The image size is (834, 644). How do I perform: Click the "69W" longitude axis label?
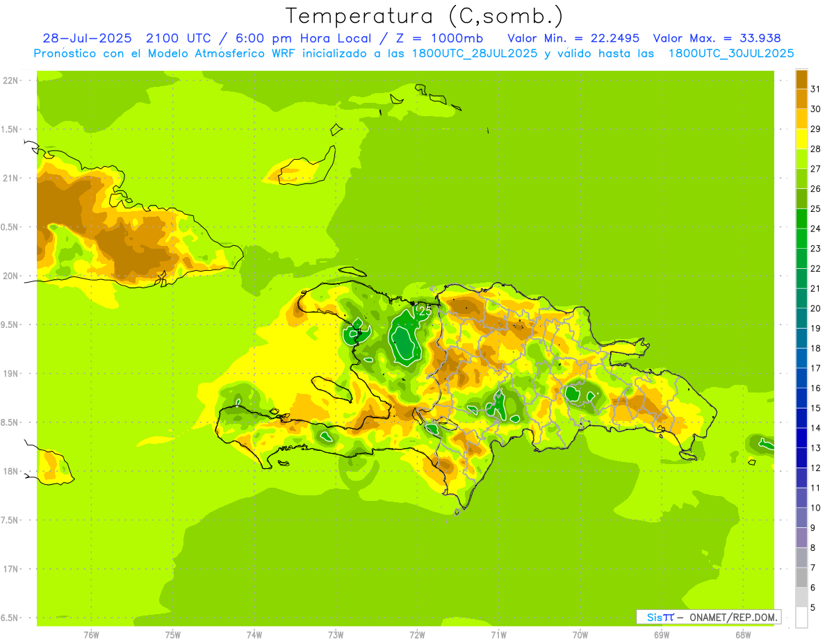662,635
